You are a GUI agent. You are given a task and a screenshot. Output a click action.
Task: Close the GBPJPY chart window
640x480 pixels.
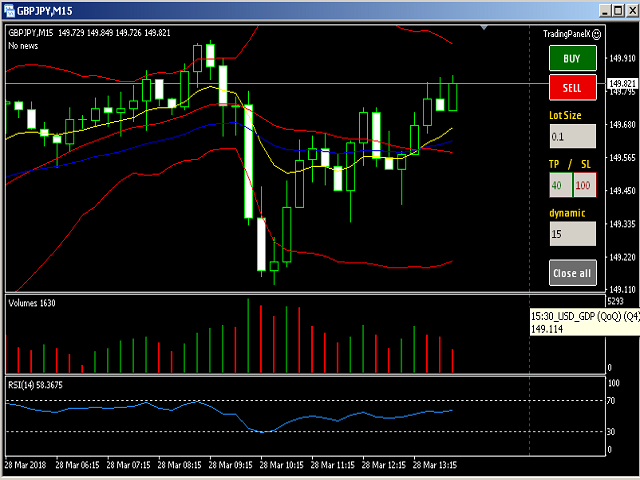(626, 10)
